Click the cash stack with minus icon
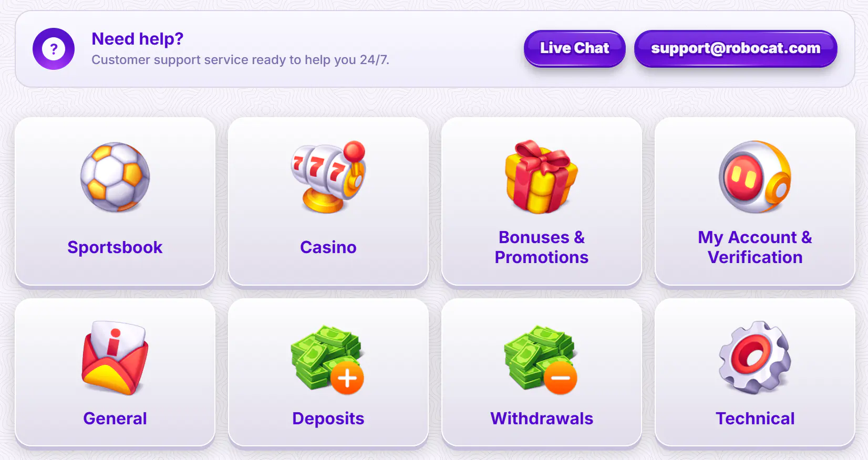Viewport: 868px width, 460px height. (x=541, y=359)
